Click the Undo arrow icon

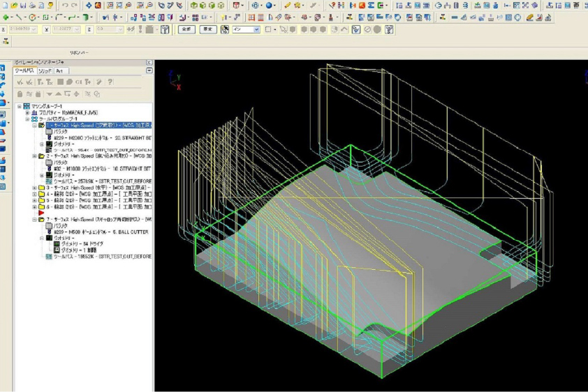click(65, 5)
